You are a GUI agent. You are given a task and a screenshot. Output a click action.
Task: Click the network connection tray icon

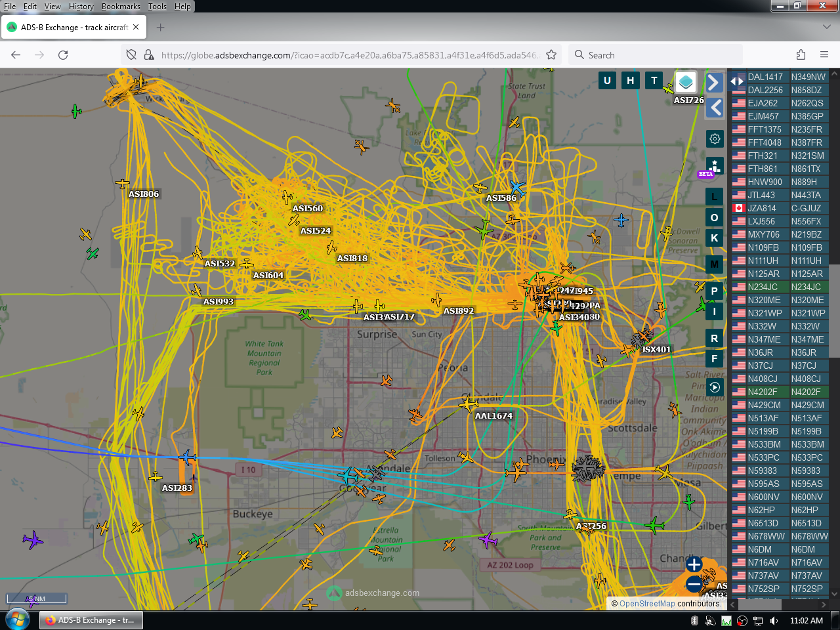(x=758, y=621)
